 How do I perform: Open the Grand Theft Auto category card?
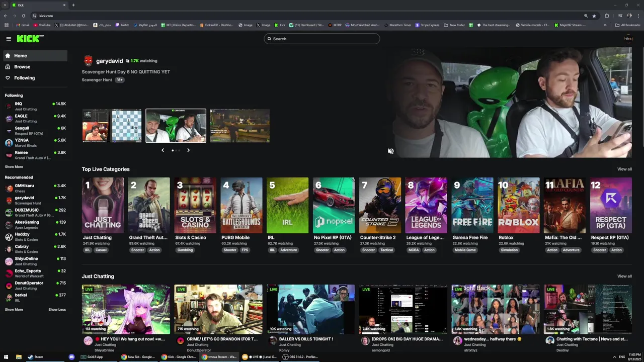click(x=149, y=205)
